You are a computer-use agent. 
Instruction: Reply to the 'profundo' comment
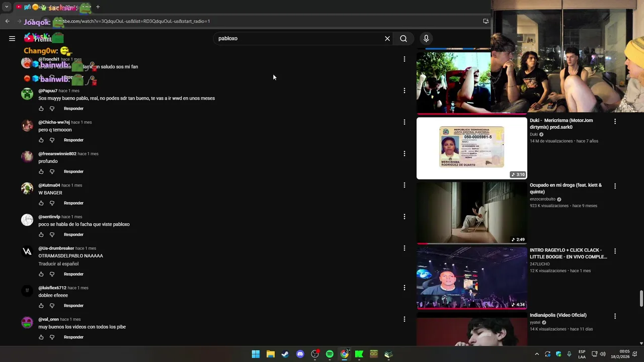(73, 171)
